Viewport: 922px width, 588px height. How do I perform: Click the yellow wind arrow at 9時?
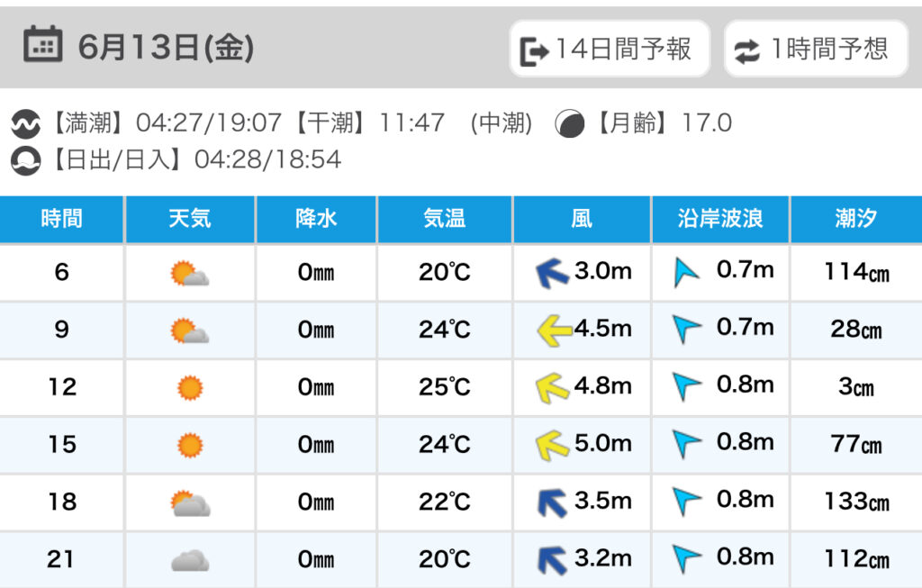554,330
